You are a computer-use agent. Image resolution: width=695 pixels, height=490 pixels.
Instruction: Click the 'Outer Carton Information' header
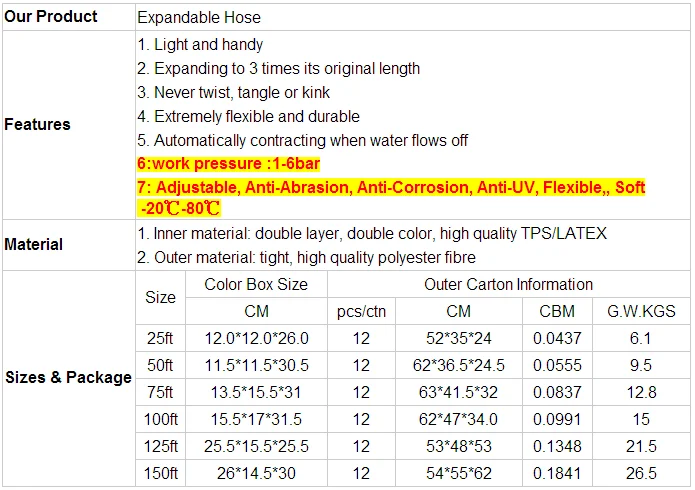click(x=508, y=285)
